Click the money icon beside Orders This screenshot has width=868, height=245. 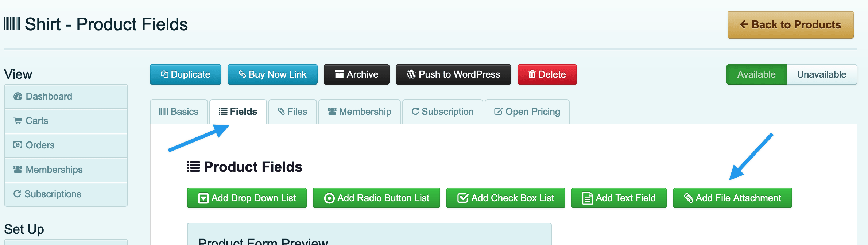point(18,145)
